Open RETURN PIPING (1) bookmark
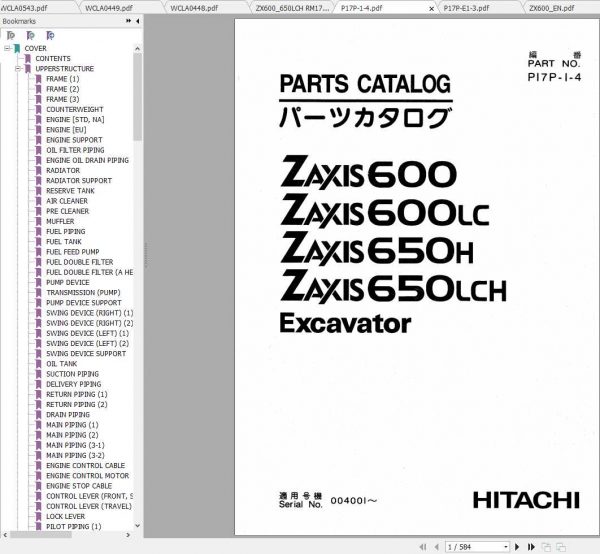 pos(77,394)
